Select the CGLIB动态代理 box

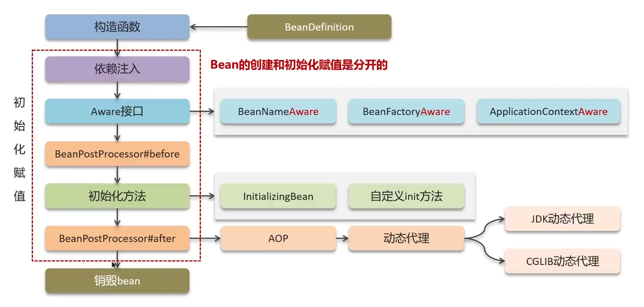[x=562, y=261]
